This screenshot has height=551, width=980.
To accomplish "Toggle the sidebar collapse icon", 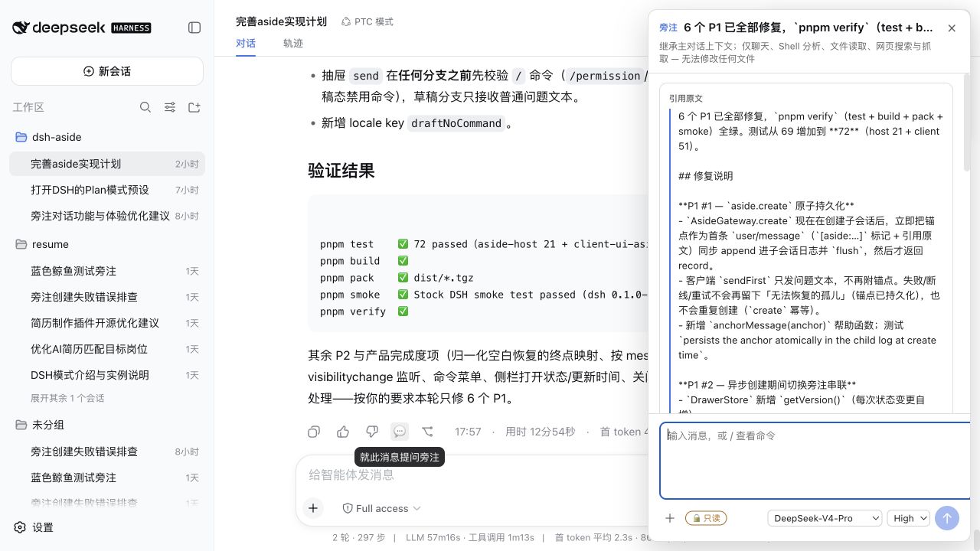I will 194,28.
